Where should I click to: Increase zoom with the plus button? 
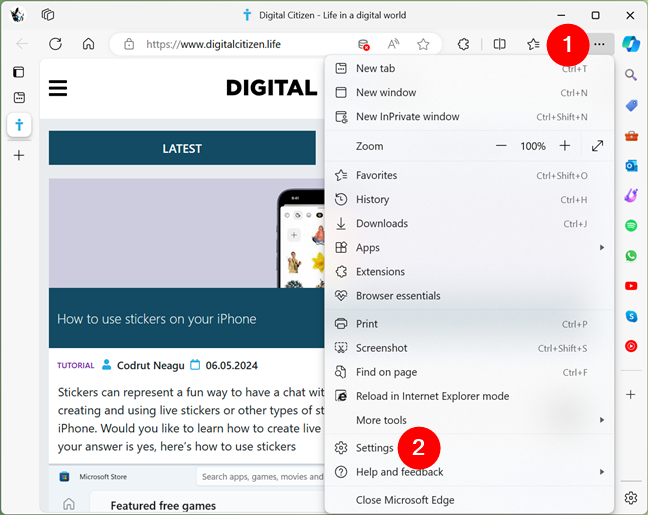[x=565, y=146]
